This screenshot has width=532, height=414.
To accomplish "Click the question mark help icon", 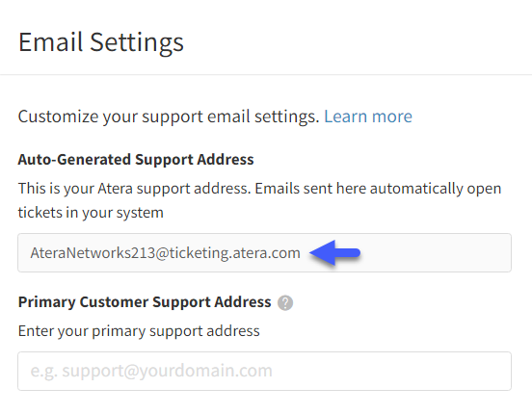I will [285, 302].
